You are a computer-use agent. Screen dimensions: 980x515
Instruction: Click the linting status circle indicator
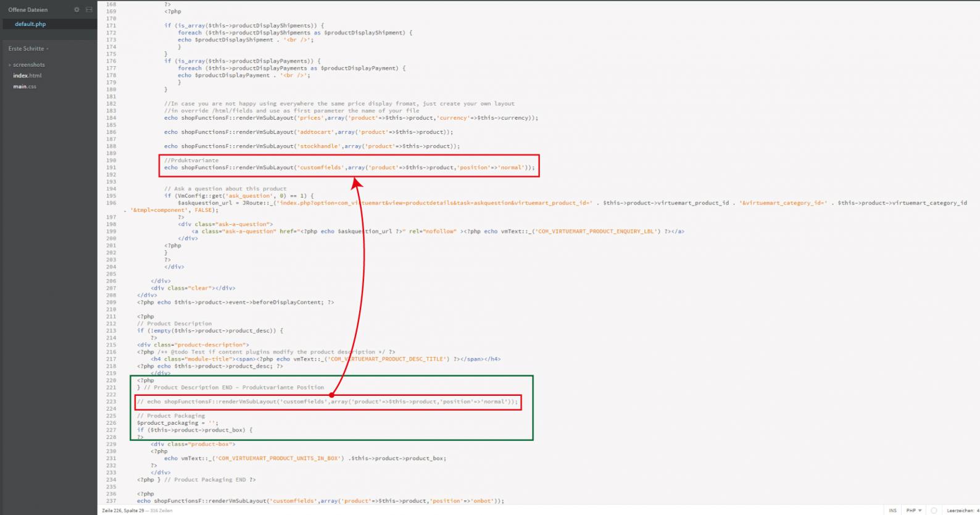(x=934, y=511)
